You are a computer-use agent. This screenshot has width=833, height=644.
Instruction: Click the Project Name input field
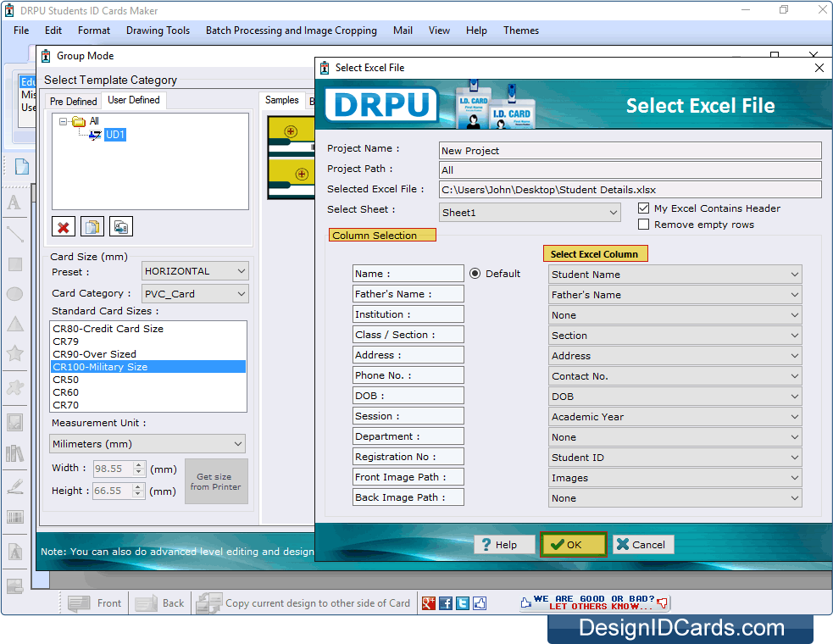630,150
